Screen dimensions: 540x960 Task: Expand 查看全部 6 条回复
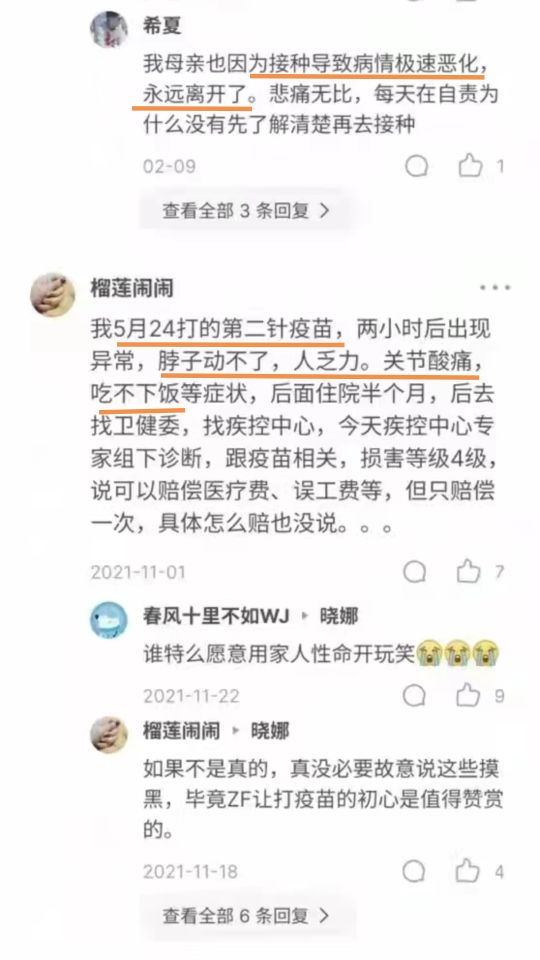[x=246, y=916]
